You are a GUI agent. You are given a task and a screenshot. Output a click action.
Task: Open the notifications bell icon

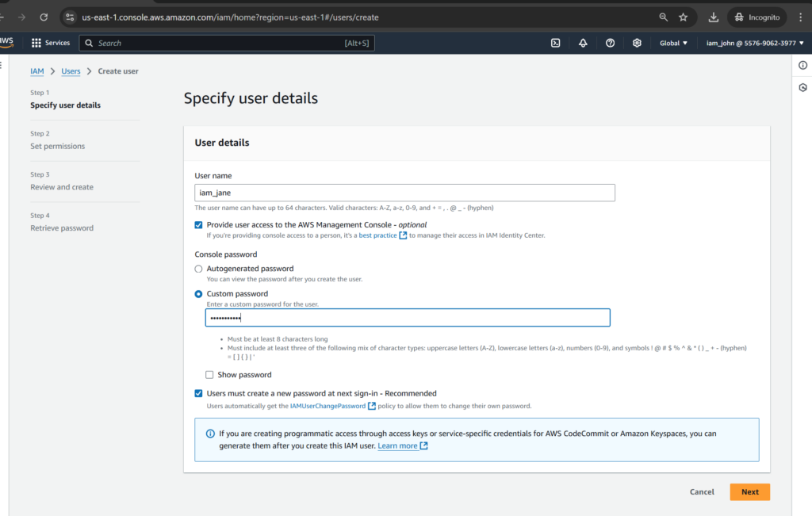click(x=583, y=43)
